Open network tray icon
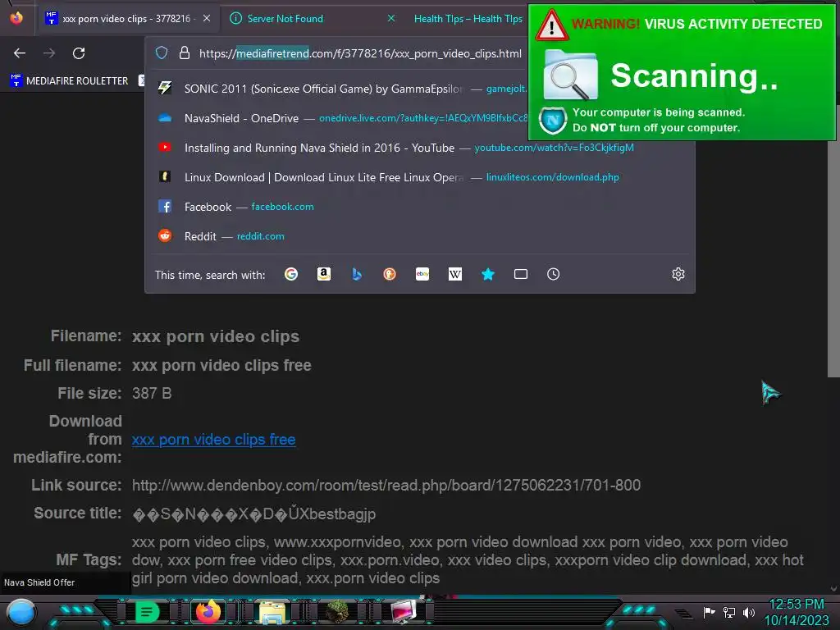Image resolution: width=840 pixels, height=630 pixels. coord(729,612)
